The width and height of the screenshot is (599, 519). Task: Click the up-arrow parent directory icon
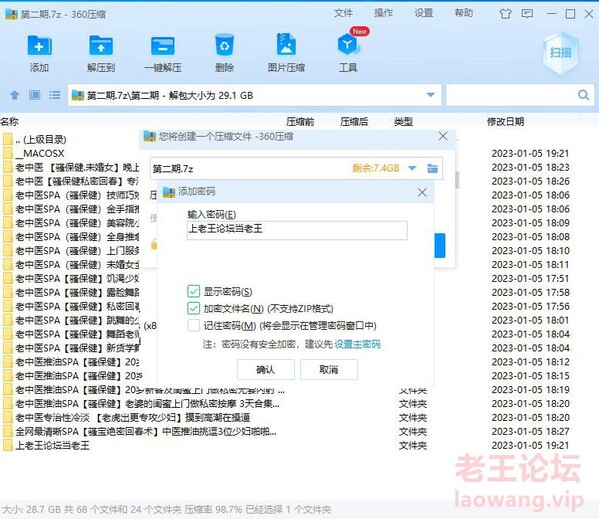[15, 95]
